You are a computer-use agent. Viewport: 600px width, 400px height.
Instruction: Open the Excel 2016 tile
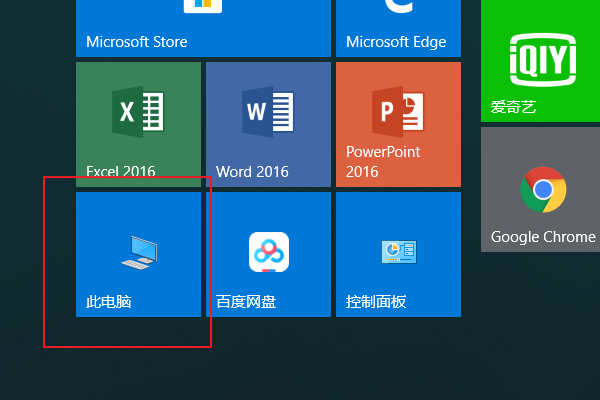(x=139, y=124)
